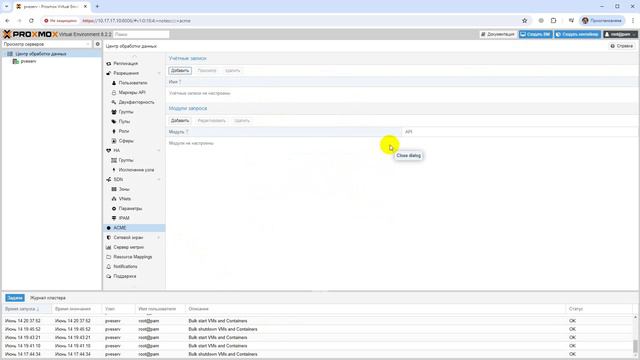Screen dimensions: 640x360
Task: Open the Documentation (Документация) button
Action: (498, 34)
